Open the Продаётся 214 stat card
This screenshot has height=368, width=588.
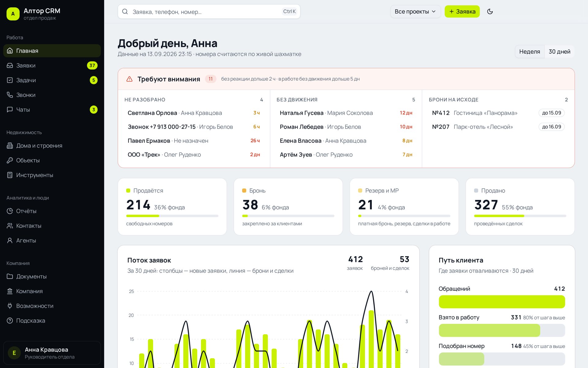pyautogui.click(x=172, y=207)
